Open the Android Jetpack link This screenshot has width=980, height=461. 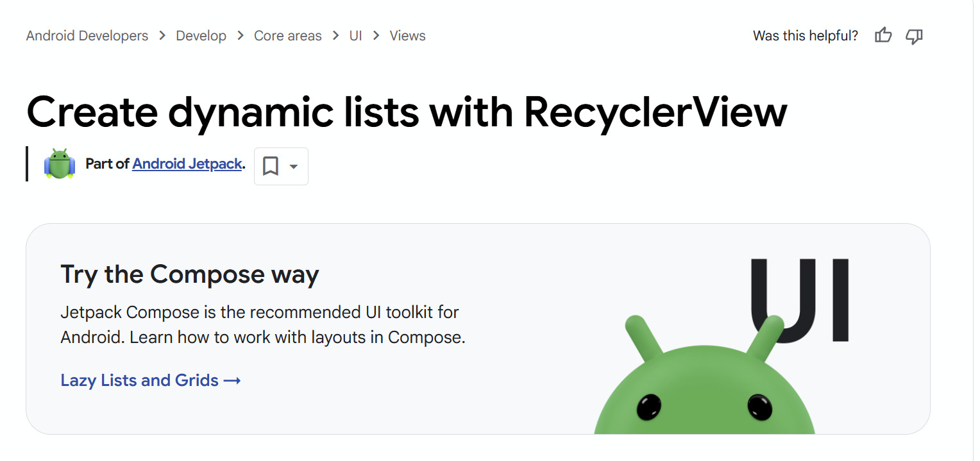187,164
